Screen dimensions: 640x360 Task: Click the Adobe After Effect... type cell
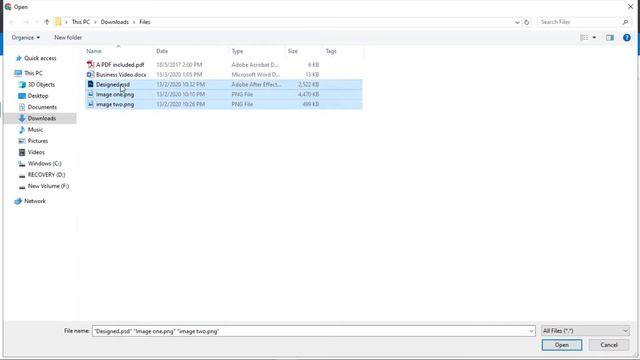click(256, 84)
